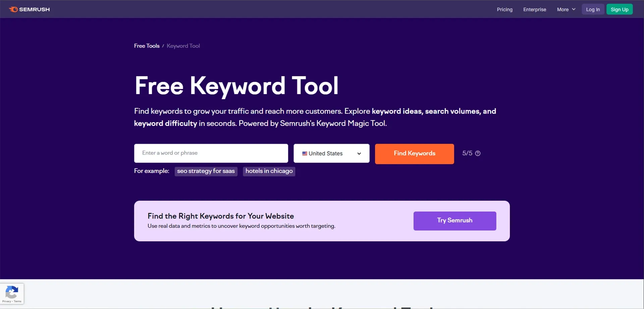
Task: Select the 'seo strategy for saas' example
Action: click(206, 171)
